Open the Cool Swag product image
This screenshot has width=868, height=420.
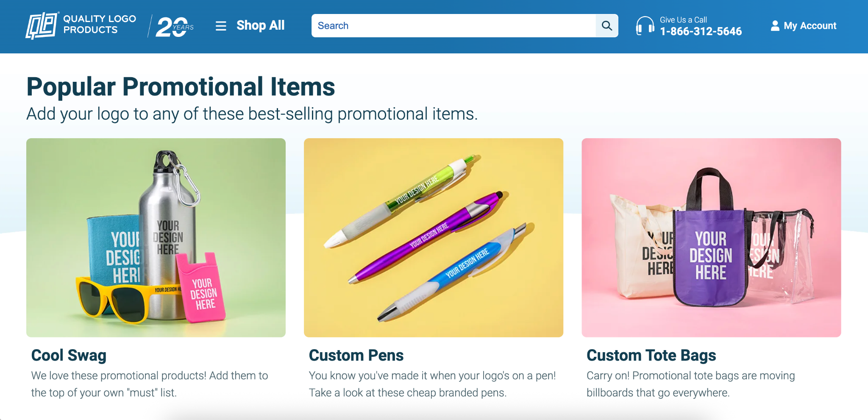pos(156,237)
